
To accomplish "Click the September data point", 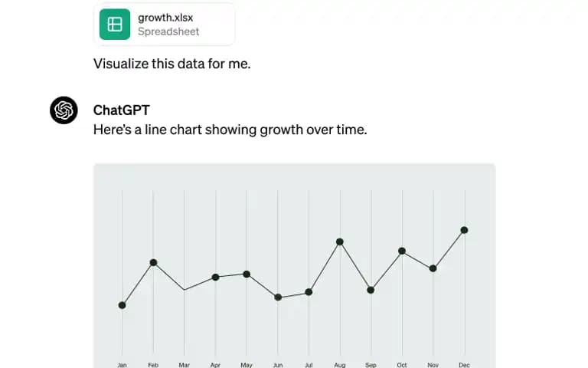I will click(371, 290).
